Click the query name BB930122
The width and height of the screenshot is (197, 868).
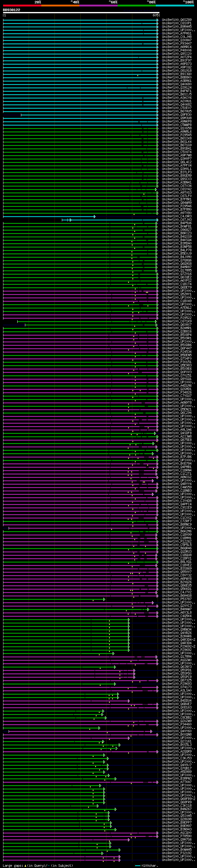(x=11, y=10)
